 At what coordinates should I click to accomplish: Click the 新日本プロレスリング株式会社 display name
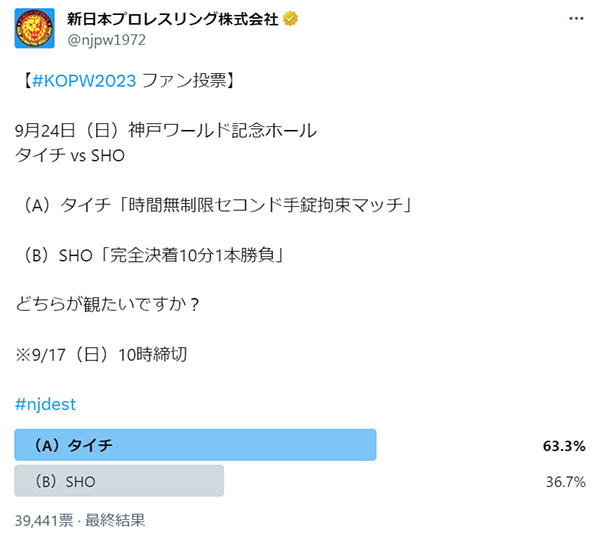coord(173,19)
